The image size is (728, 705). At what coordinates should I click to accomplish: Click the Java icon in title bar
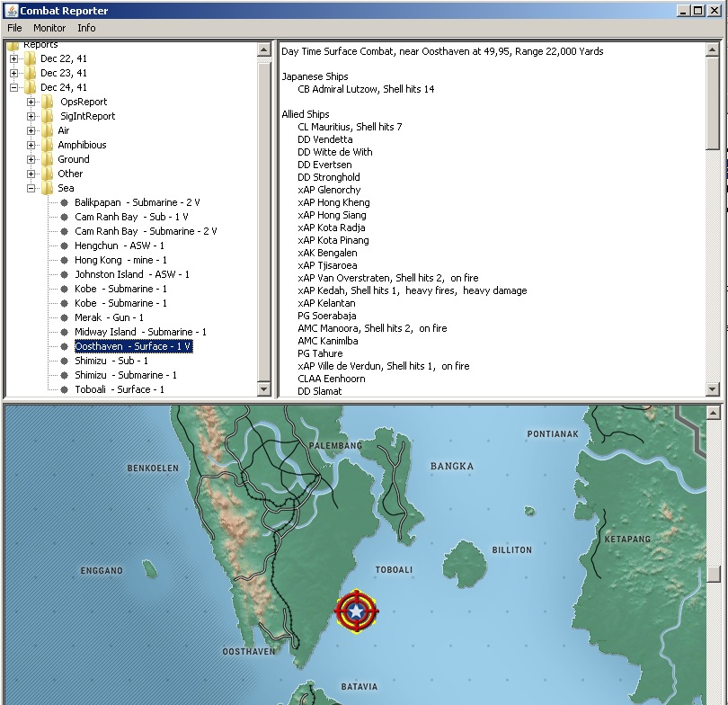click(11, 10)
